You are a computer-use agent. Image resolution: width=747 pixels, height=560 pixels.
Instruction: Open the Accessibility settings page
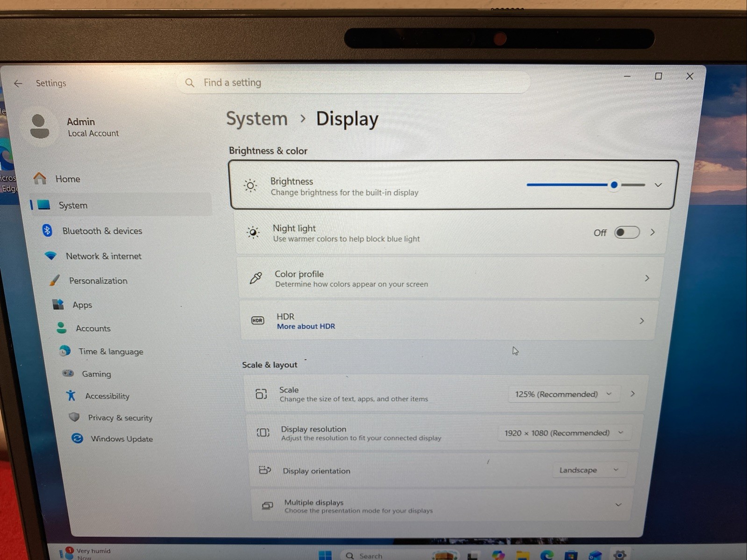click(x=107, y=396)
